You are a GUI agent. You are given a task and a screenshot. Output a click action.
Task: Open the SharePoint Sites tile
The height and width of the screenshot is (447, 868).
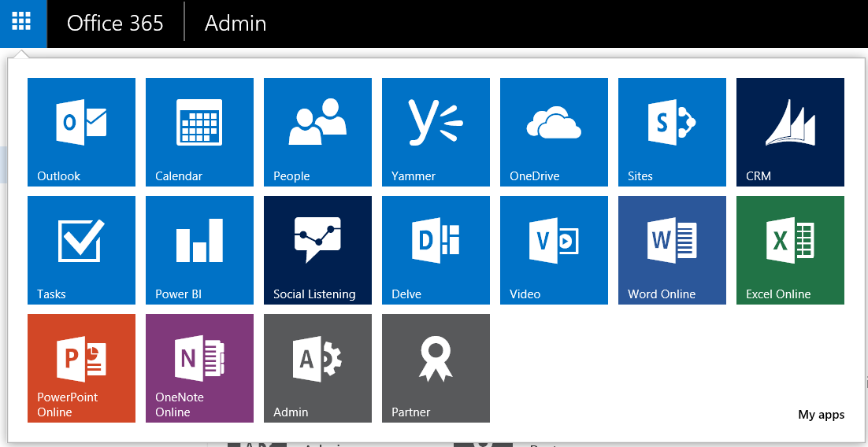[672, 131]
